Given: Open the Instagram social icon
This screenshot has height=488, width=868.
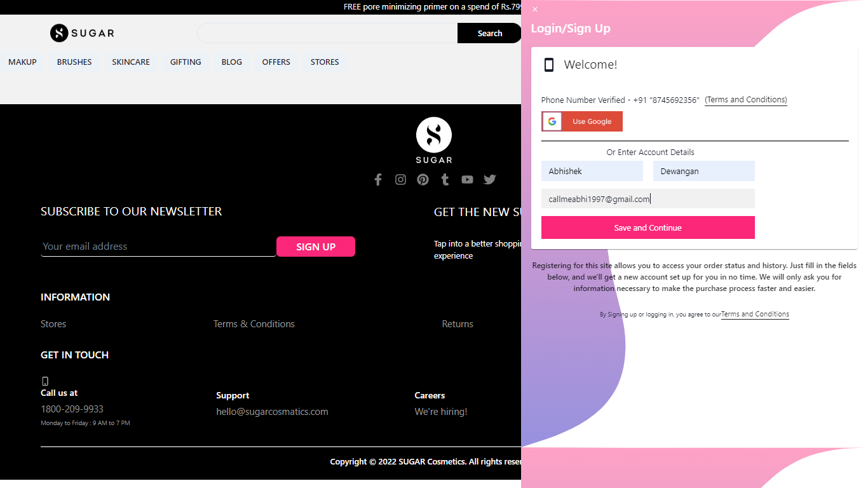Looking at the screenshot, I should pyautogui.click(x=400, y=180).
